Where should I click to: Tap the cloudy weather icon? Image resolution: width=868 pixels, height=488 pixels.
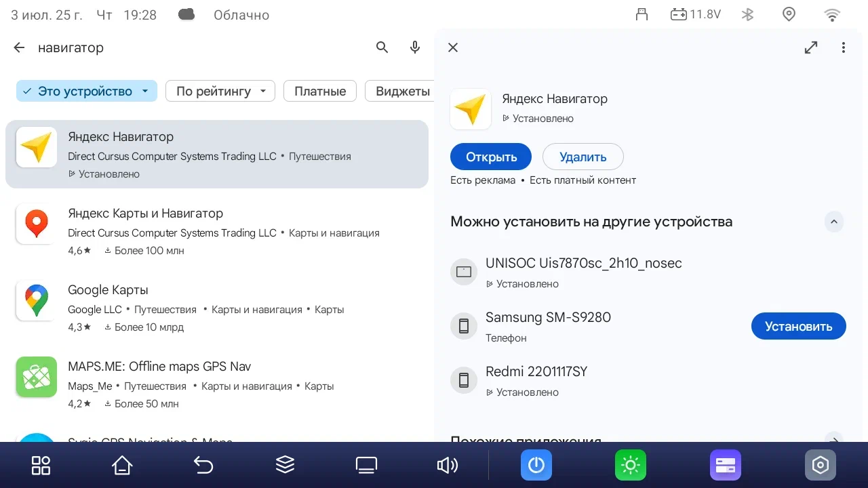[x=186, y=14]
